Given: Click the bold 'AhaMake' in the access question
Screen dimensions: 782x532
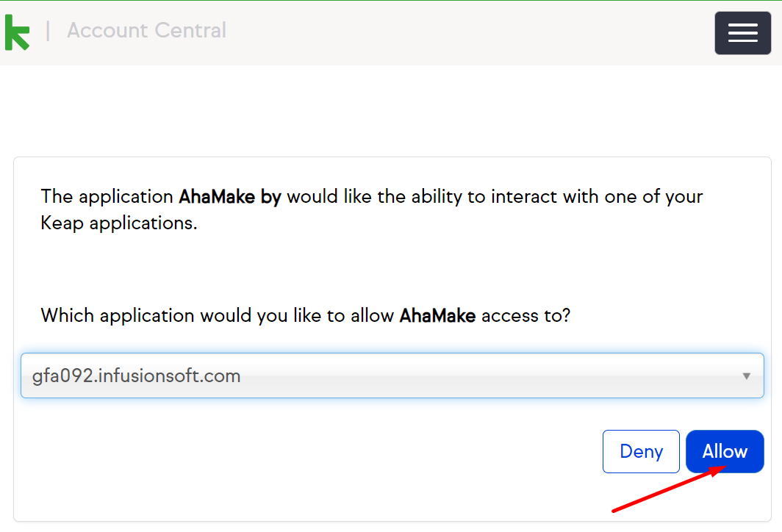Looking at the screenshot, I should (437, 316).
